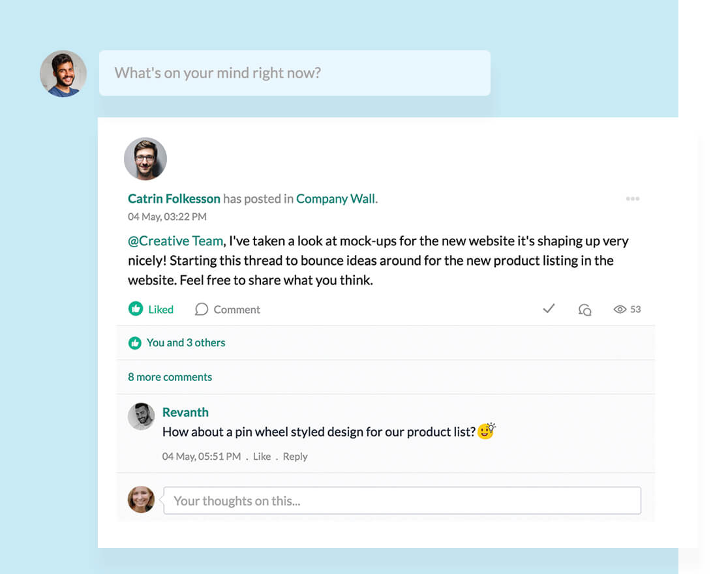Click the chat bubbles icon beside checkmark

(x=585, y=310)
